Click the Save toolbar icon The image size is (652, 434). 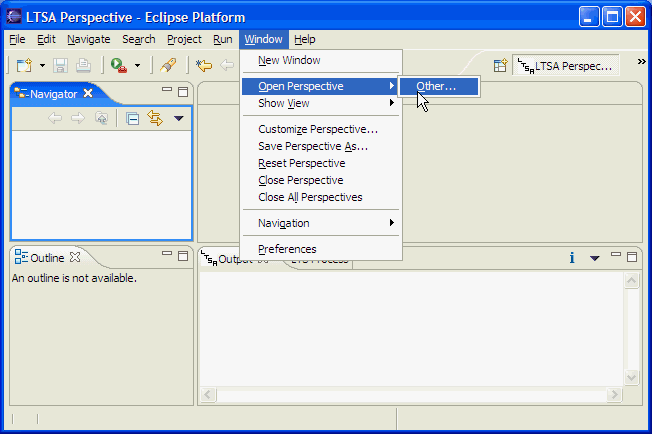(x=60, y=65)
